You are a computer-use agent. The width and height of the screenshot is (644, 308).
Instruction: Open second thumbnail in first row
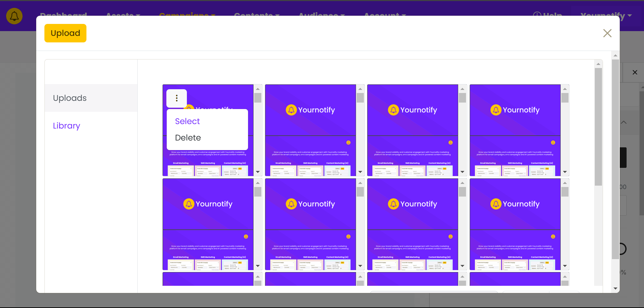click(x=311, y=130)
